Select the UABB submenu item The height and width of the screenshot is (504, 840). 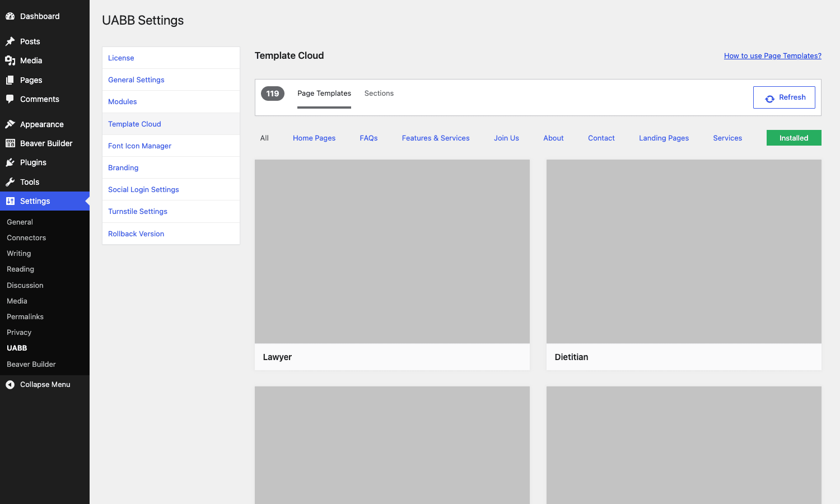coord(17,348)
